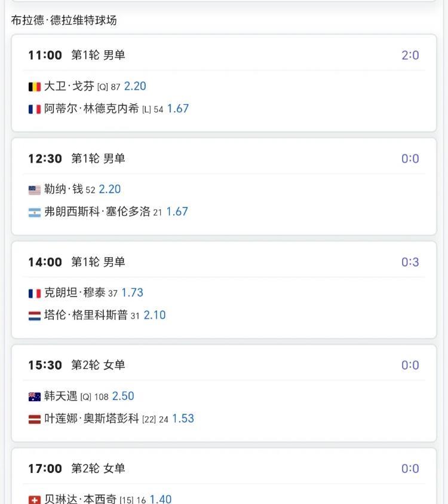
Task: Click France flag beside 阿蒂尔·林德克内希
Action: click(35, 109)
